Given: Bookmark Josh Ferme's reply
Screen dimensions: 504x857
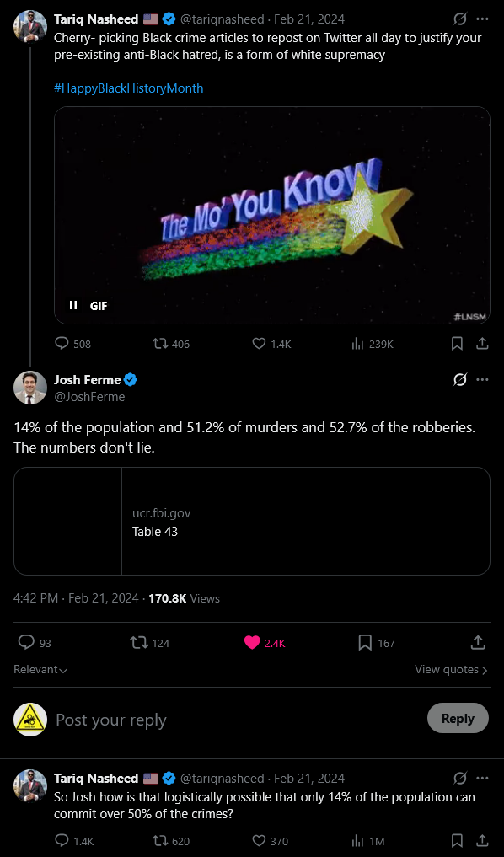Looking at the screenshot, I should [366, 642].
